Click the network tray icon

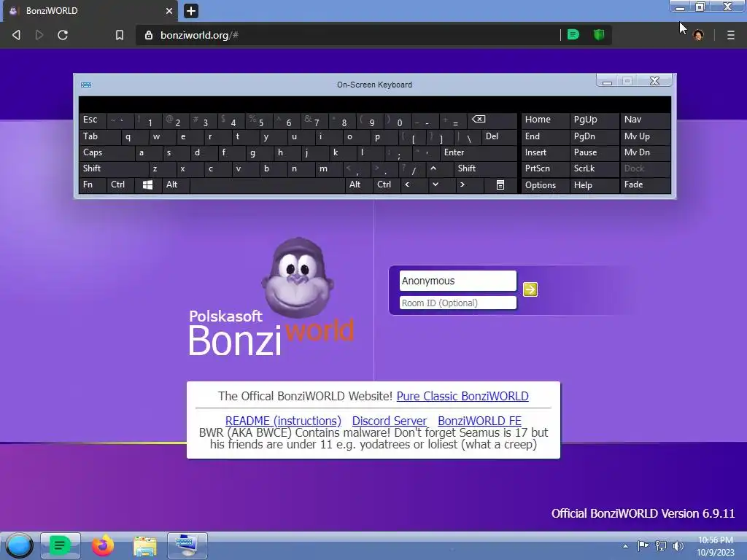click(661, 545)
